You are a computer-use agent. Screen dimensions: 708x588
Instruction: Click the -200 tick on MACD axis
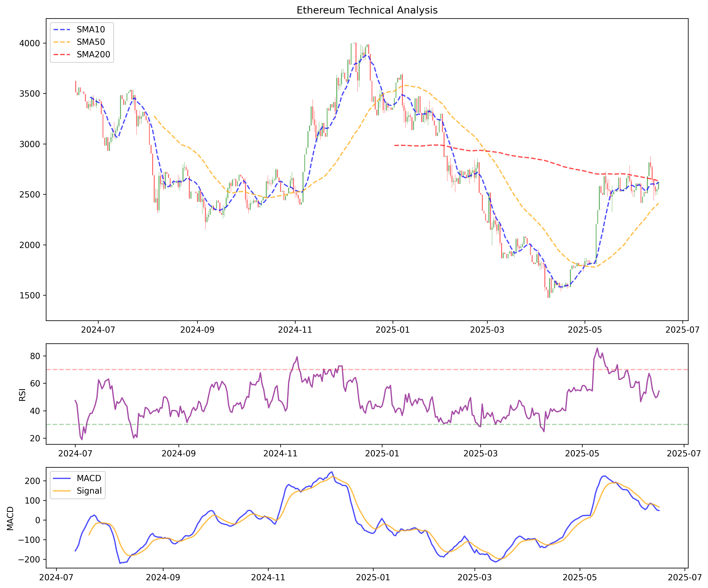pyautogui.click(x=29, y=560)
